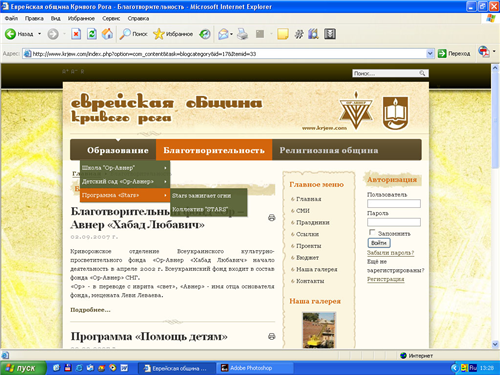Open the address bar dropdown arrow
This screenshot has height=375, width=500.
point(430,53)
